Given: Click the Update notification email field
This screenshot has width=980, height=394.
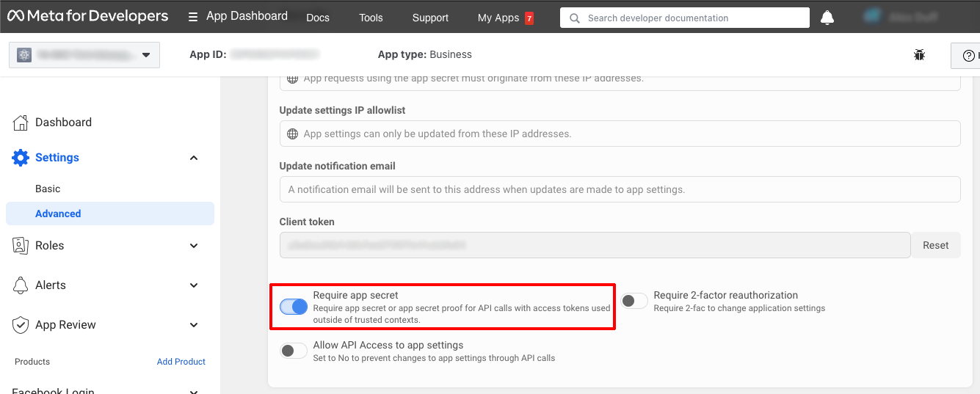Looking at the screenshot, I should click(620, 189).
